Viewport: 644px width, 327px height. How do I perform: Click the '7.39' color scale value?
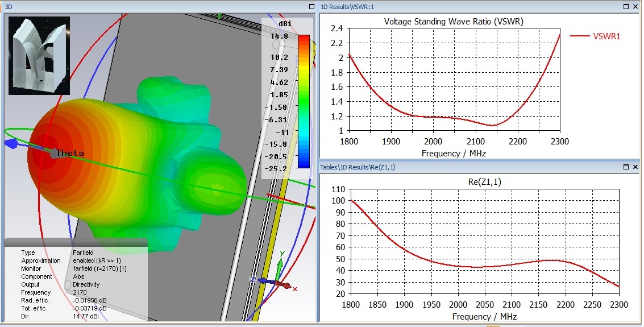pos(279,70)
